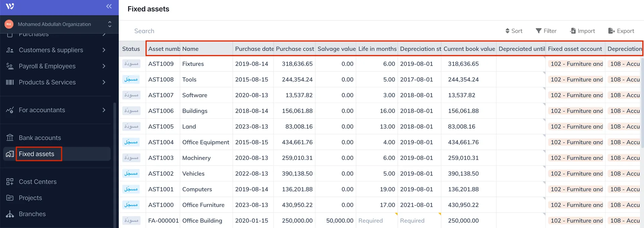Click the Life in months column header
Screen dimensions: 644x228
[x=377, y=49]
